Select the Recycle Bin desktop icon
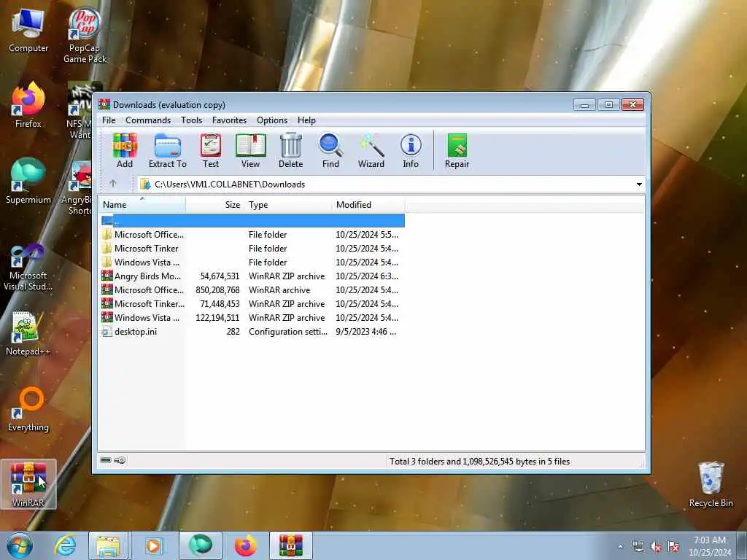This screenshot has height=560, width=747. (x=711, y=484)
